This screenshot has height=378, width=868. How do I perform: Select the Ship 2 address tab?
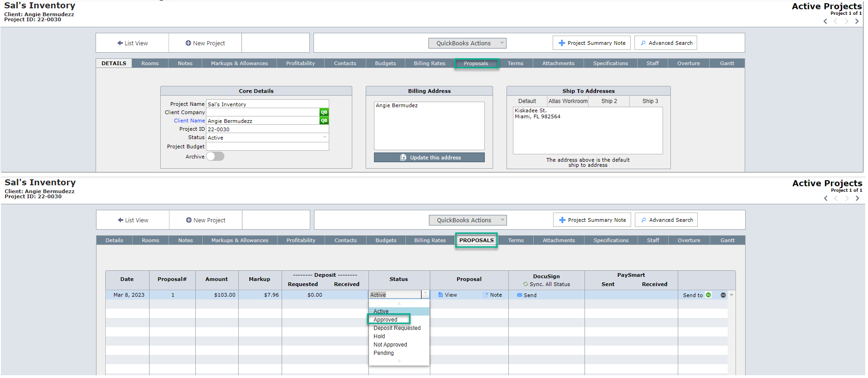pos(609,101)
